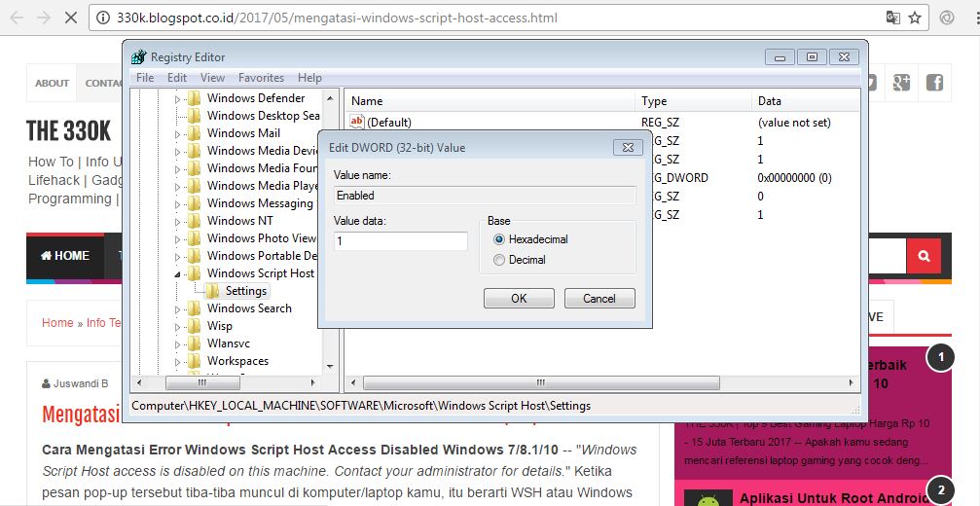Select the Windows Portable Devices tree item

click(x=263, y=256)
